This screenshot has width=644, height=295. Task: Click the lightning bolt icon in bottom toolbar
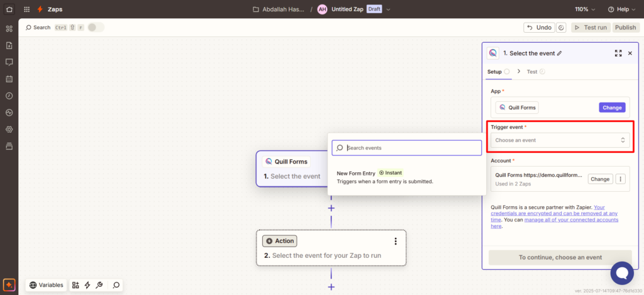pos(87,285)
